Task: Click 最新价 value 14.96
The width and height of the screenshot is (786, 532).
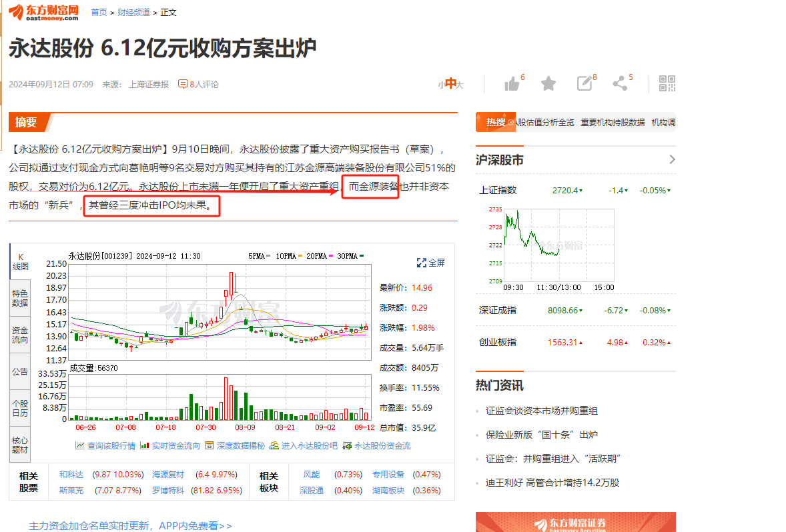Action: click(x=422, y=288)
